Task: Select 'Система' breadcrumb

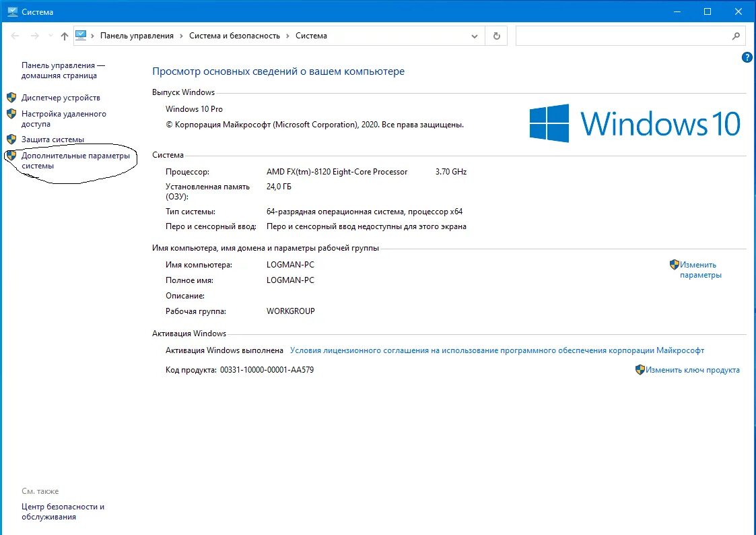Action: click(311, 36)
